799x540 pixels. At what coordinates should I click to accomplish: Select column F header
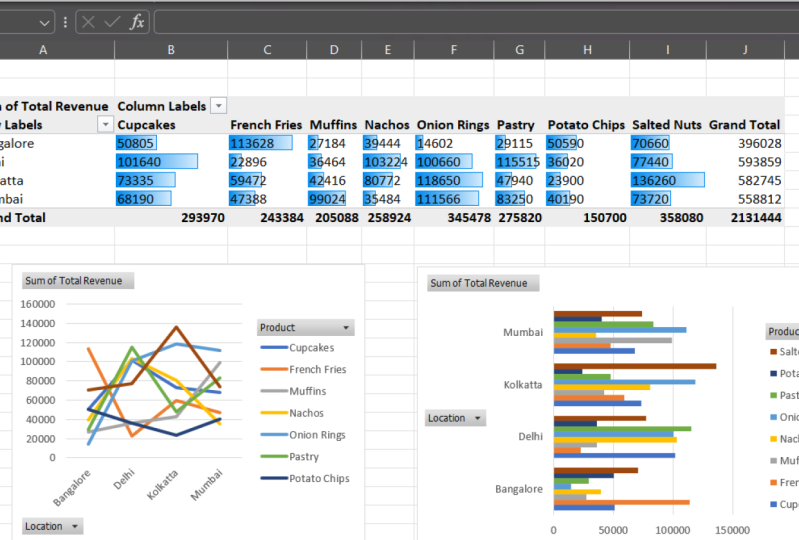(x=454, y=50)
